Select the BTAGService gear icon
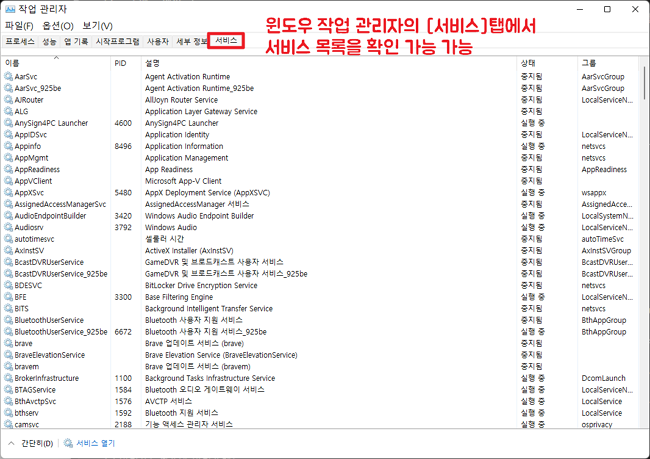 (8, 390)
